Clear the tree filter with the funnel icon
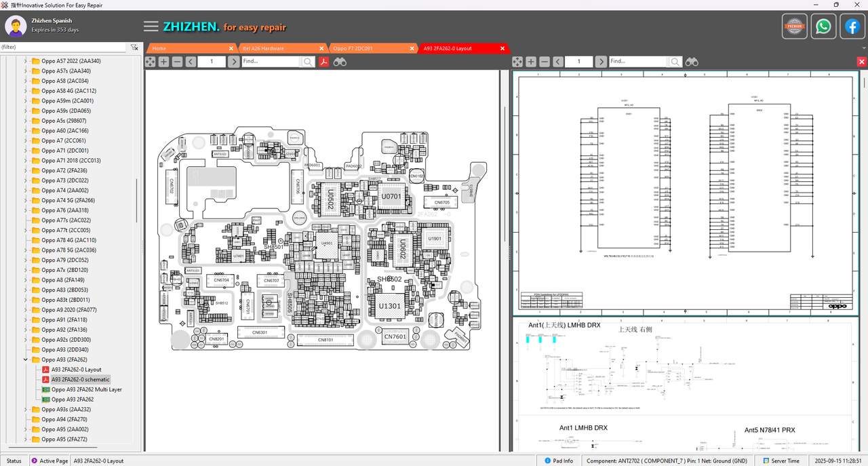The image size is (868, 466). tap(134, 47)
